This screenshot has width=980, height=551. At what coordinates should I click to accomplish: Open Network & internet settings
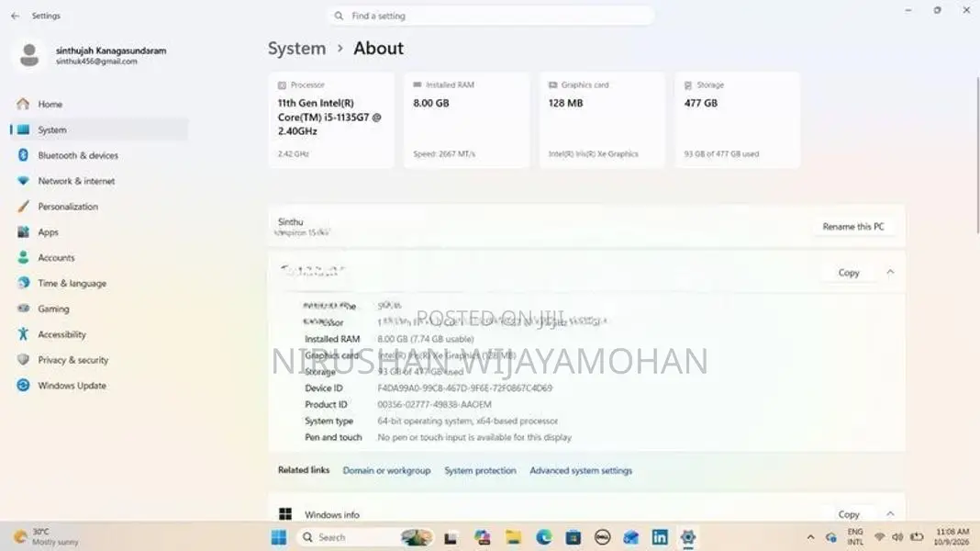pos(99,181)
